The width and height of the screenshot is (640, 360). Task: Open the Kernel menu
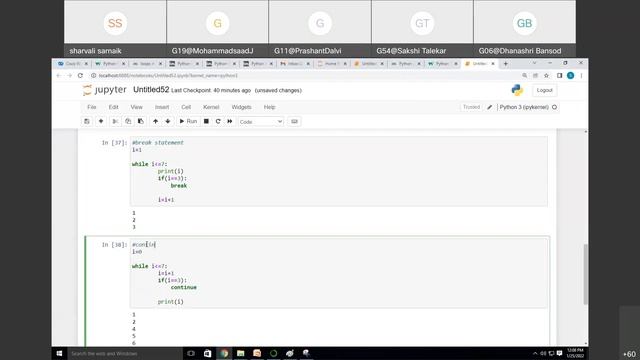[211, 107]
